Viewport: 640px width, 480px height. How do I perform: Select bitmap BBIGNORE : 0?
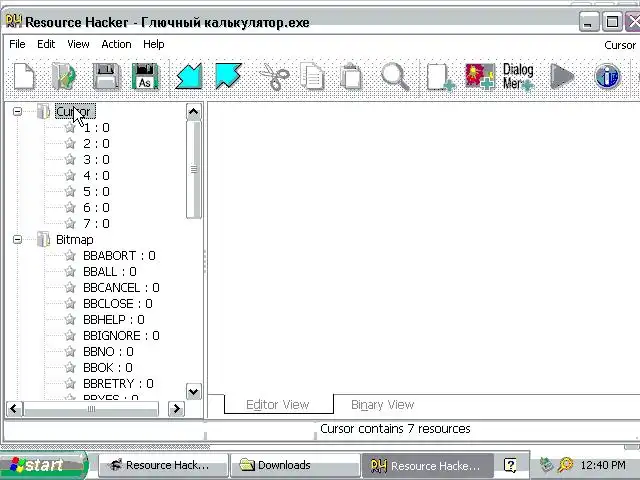tap(121, 336)
